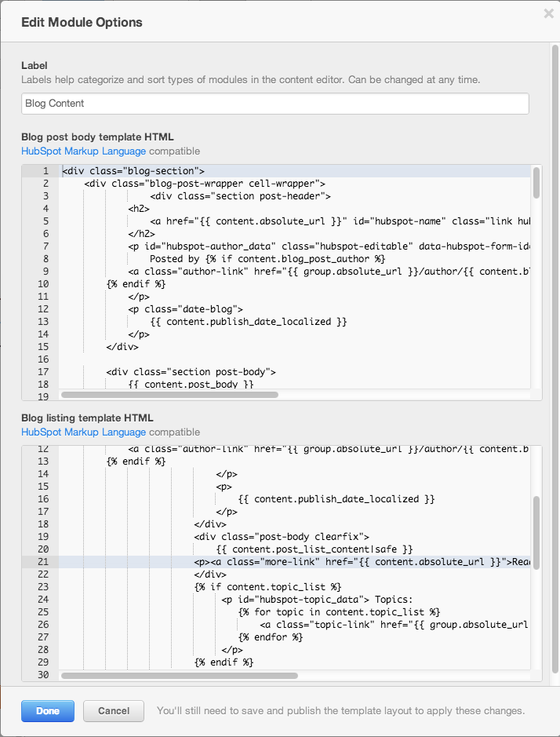Screen dimensions: 560x737
Task: Click the post-body clearfix div line
Action: point(282,537)
